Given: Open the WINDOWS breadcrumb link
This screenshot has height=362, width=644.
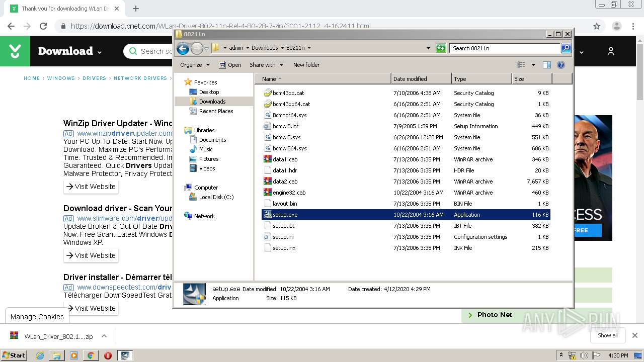Looking at the screenshot, I should point(61,78).
